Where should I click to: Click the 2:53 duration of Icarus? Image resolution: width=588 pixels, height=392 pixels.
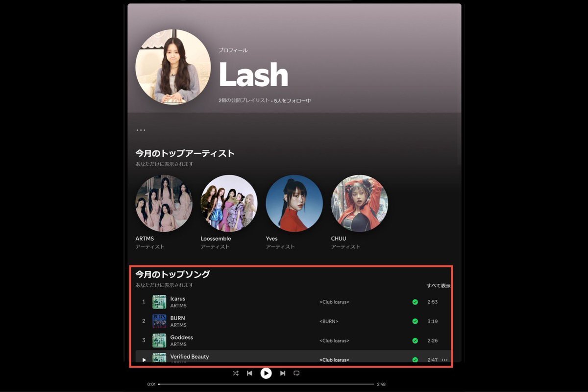[432, 302]
